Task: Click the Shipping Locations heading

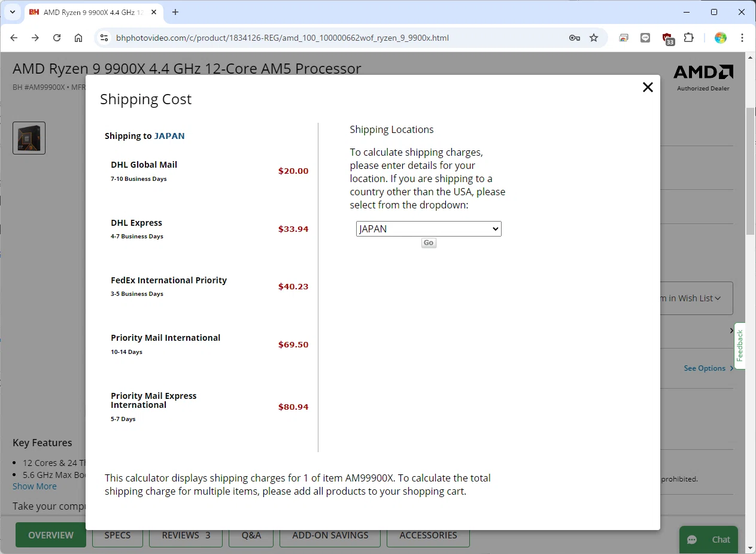Action: coord(391,129)
